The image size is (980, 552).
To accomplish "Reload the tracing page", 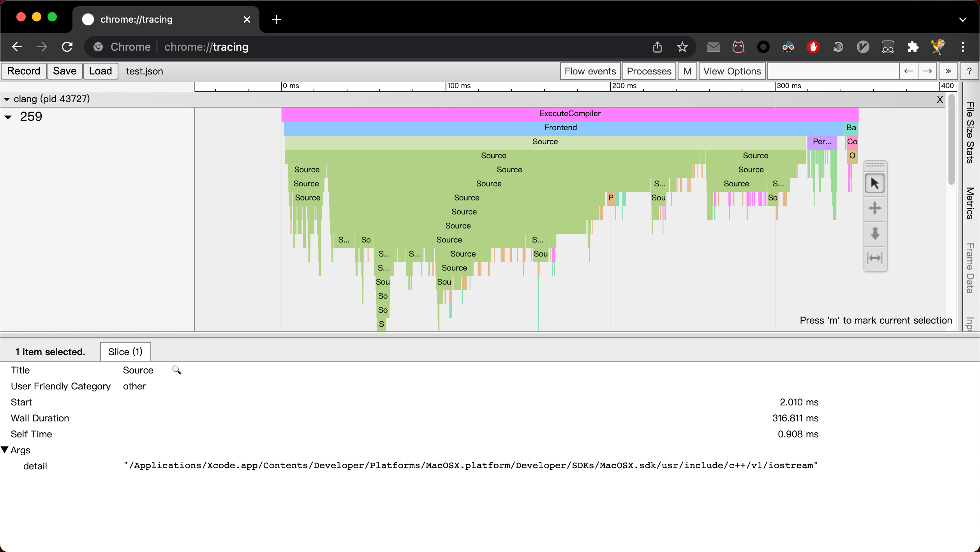I will [67, 47].
